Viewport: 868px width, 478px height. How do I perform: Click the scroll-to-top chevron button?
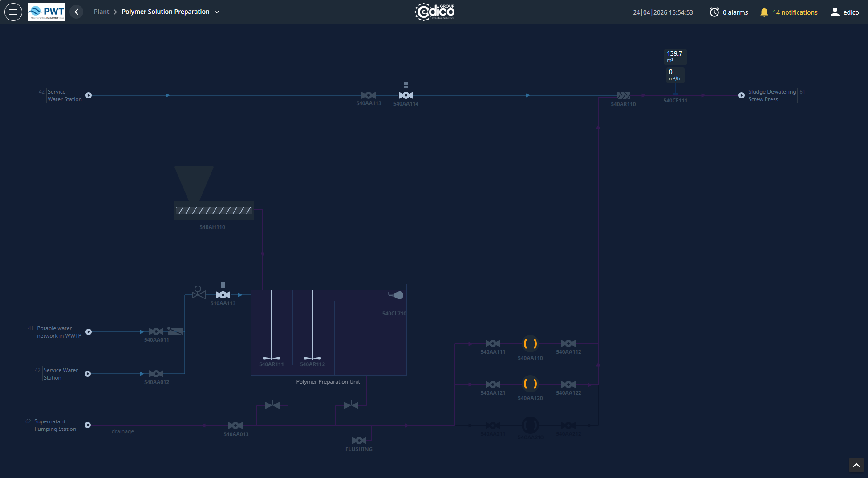click(856, 465)
